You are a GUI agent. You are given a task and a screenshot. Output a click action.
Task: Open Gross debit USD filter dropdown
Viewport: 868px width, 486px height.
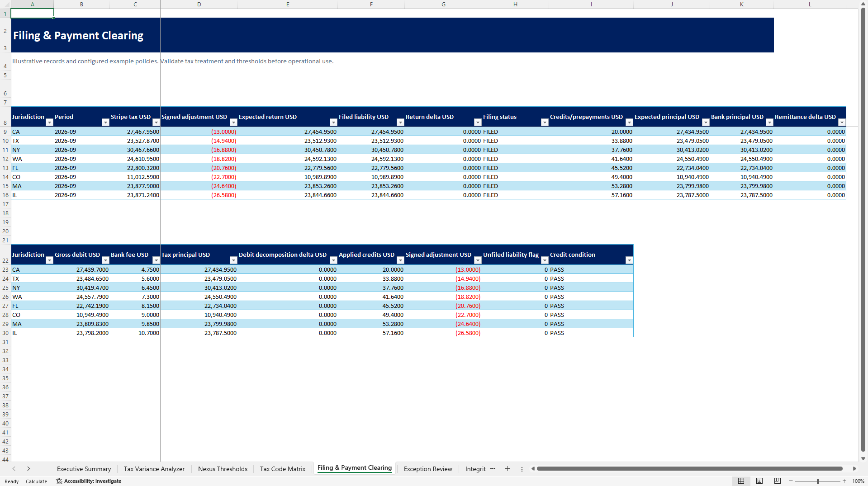105,260
